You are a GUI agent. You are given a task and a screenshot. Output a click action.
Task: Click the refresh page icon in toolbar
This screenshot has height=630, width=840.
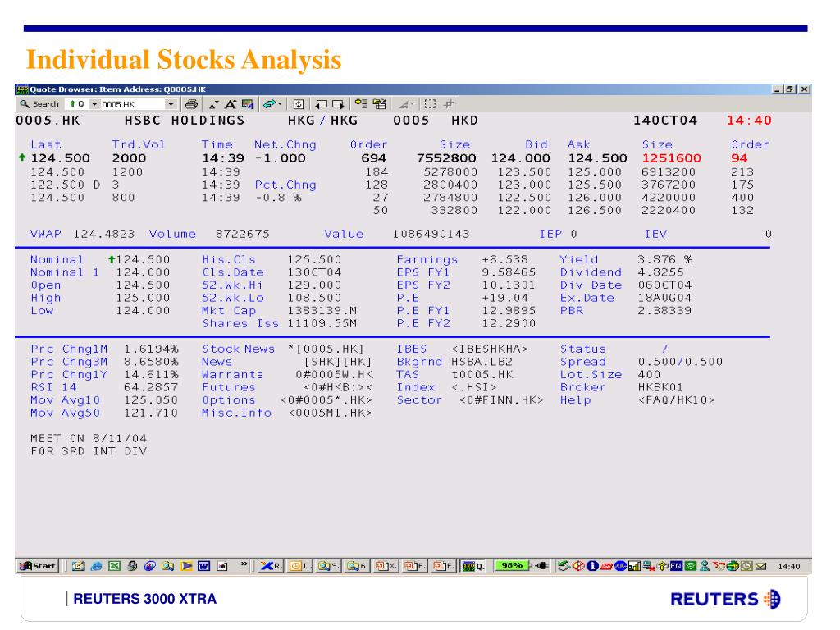[299, 104]
